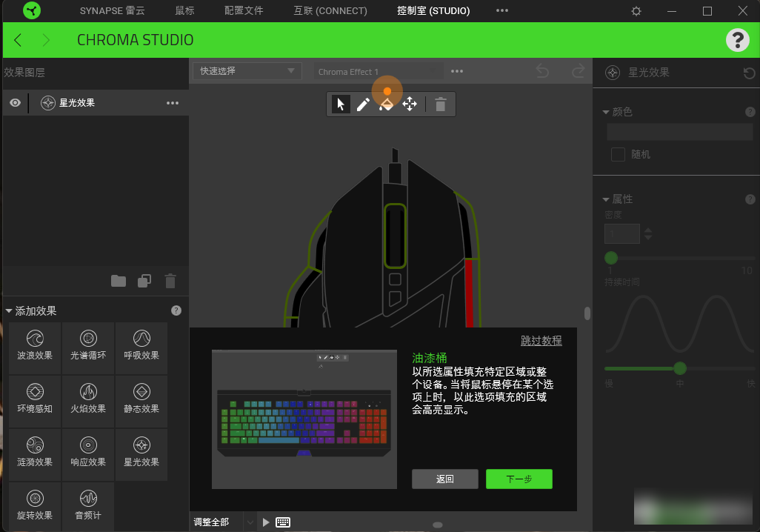The image size is (760, 532).
Task: Undo the last canvas action
Action: click(x=542, y=72)
